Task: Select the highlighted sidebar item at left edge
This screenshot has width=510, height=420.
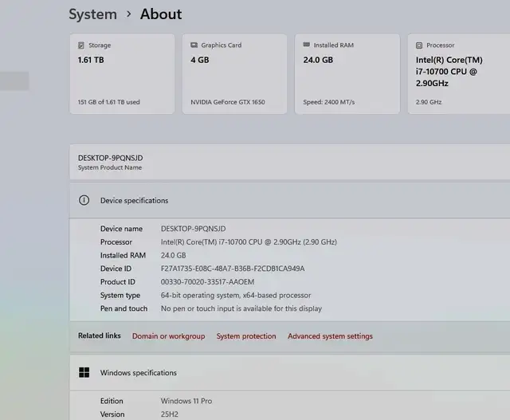Action: (x=14, y=80)
